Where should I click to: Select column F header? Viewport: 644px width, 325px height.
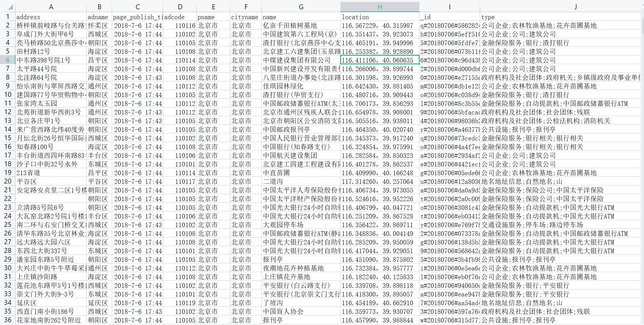(246, 7)
